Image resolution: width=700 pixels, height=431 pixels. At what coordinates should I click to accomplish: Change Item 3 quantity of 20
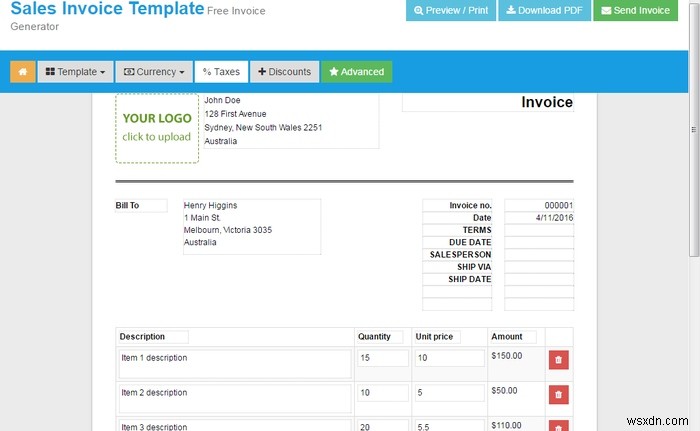pyautogui.click(x=383, y=426)
